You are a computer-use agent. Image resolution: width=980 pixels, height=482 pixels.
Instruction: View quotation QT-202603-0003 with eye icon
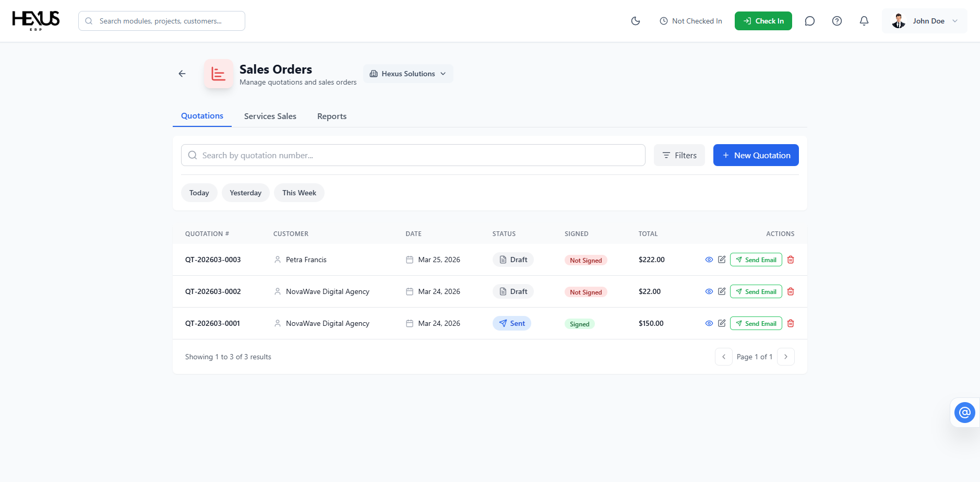tap(709, 260)
